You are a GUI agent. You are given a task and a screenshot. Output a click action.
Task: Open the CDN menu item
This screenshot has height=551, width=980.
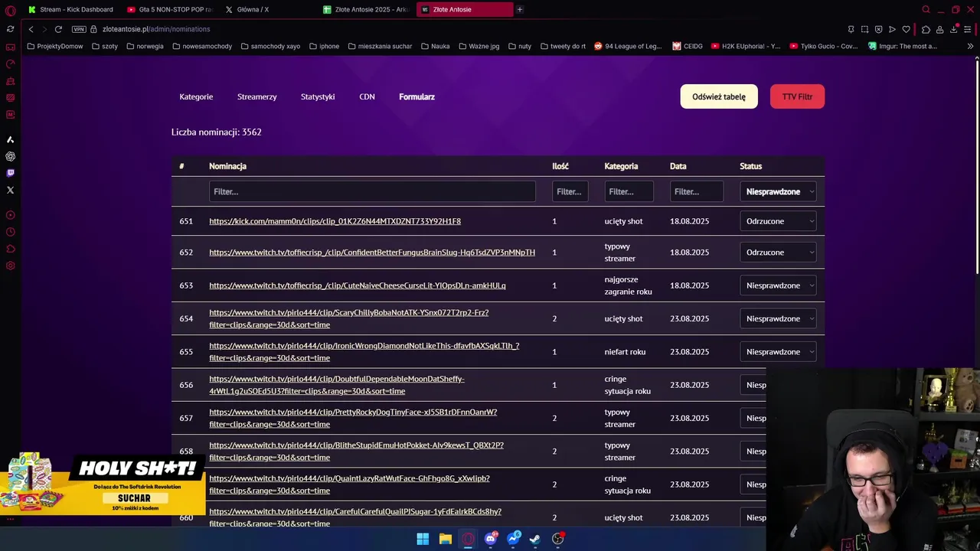[x=367, y=97]
